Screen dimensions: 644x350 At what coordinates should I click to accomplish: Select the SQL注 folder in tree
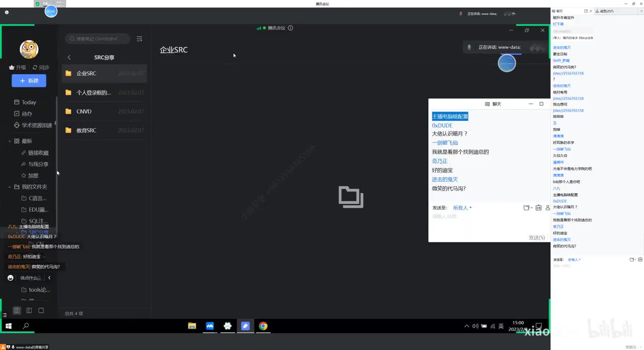click(35, 221)
